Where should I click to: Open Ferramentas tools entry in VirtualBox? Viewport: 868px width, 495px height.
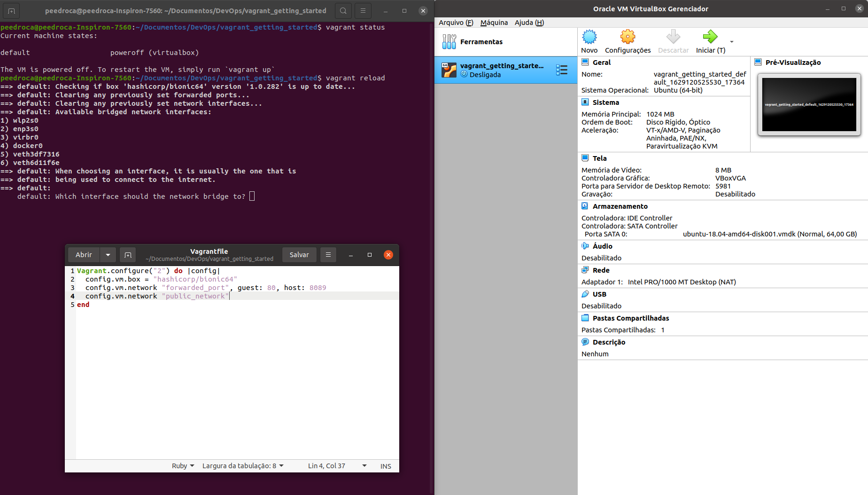506,42
